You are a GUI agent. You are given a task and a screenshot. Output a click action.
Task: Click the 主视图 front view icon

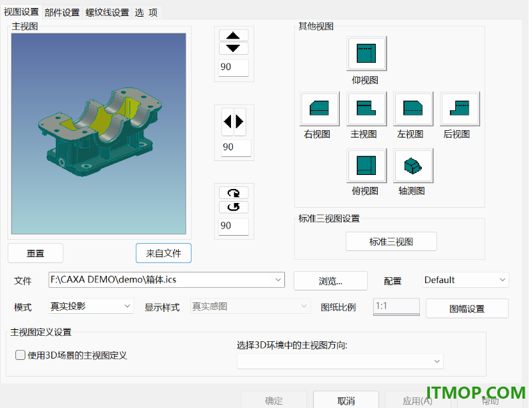[366, 109]
